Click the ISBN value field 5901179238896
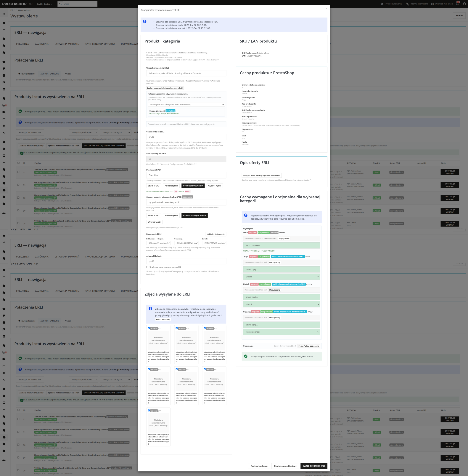468x476 pixels. [x=282, y=245]
